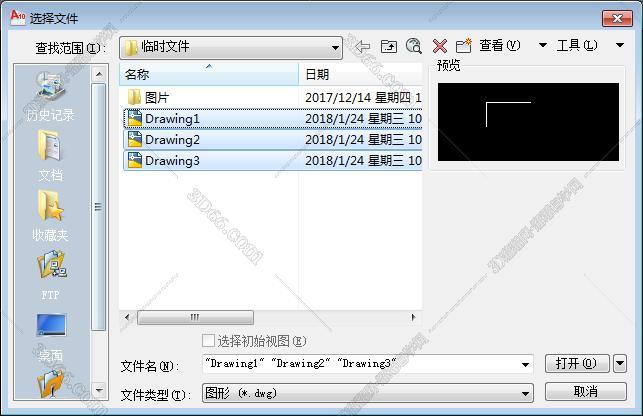Viewport: 643px width, 416px height.
Task: Open the History (历史记录) places shortcut
Action: (x=51, y=96)
